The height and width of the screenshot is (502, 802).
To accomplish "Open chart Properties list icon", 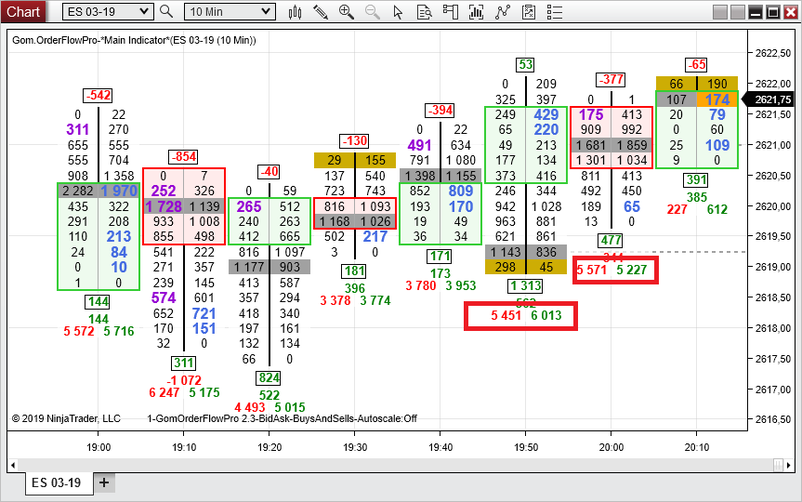I will 554,12.
